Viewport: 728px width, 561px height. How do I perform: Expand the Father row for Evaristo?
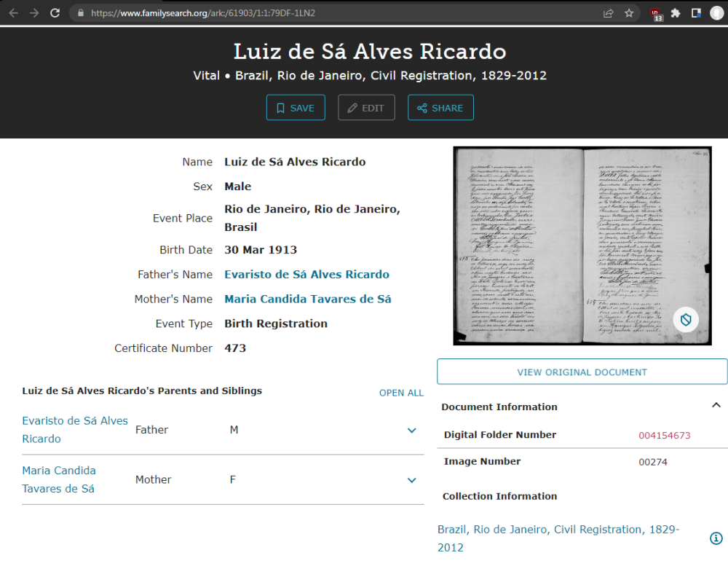point(412,430)
